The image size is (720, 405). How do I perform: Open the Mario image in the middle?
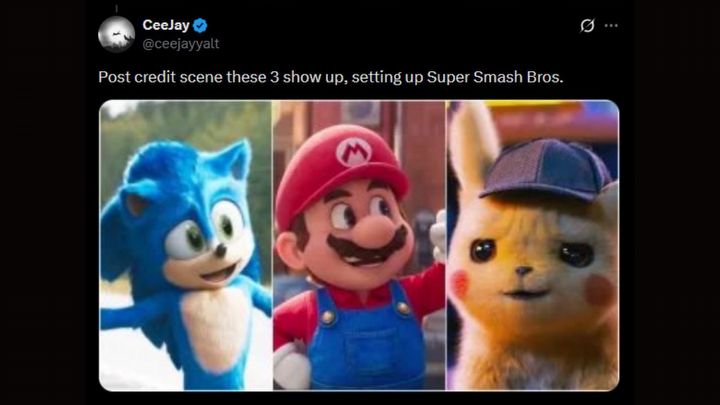(x=359, y=245)
